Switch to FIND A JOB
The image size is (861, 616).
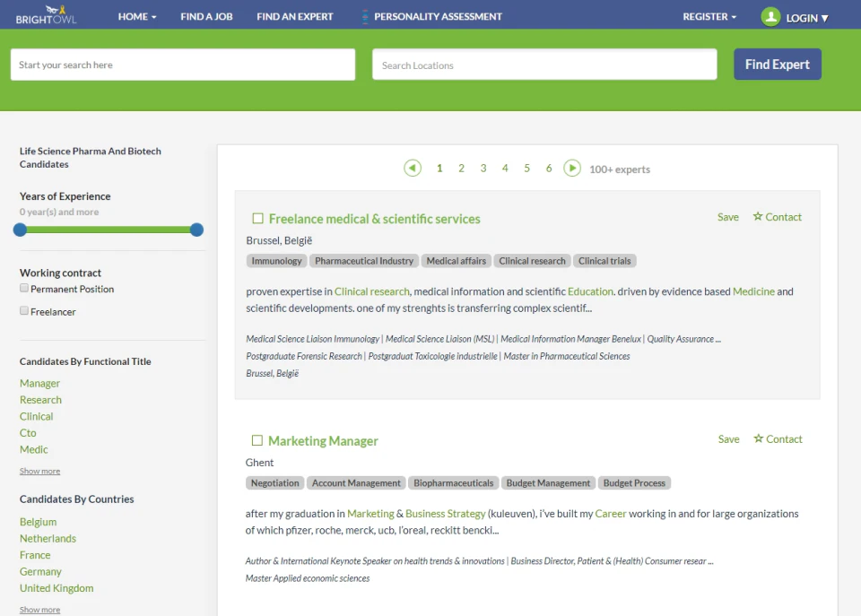pos(205,15)
